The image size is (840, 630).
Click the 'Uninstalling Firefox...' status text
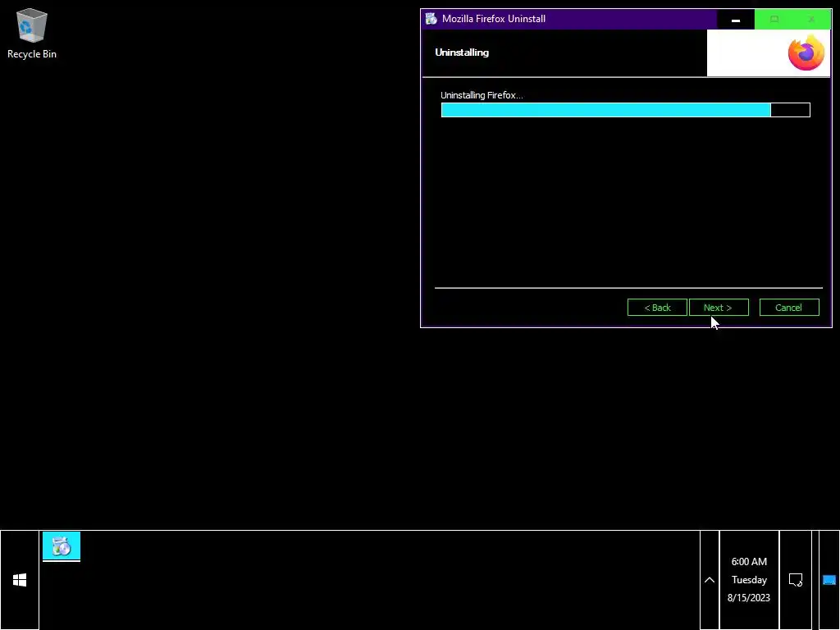(x=482, y=95)
